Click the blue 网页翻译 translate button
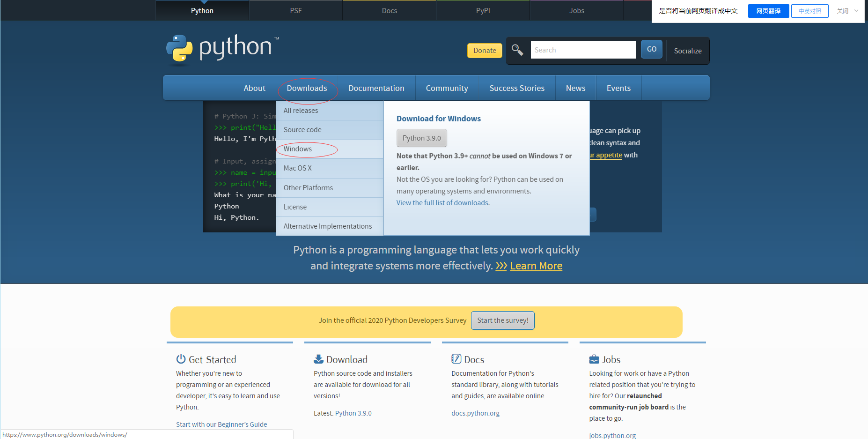Viewport: 868px width, 439px height. click(768, 11)
